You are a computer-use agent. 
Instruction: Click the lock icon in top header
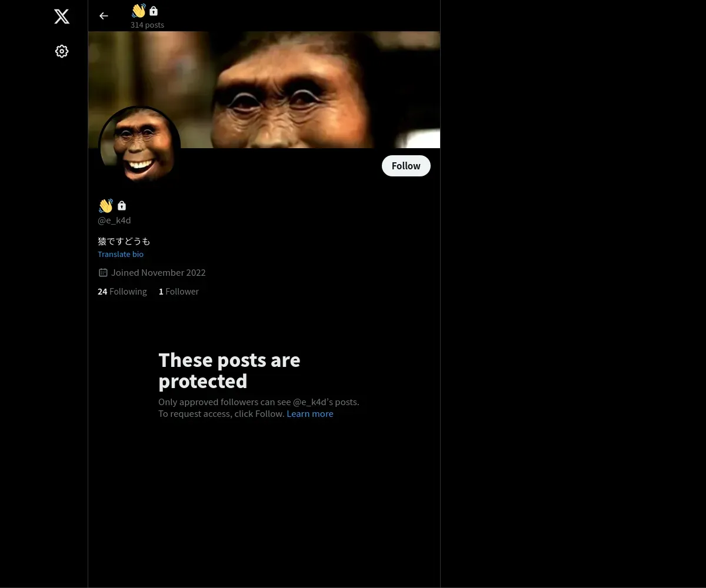click(154, 11)
